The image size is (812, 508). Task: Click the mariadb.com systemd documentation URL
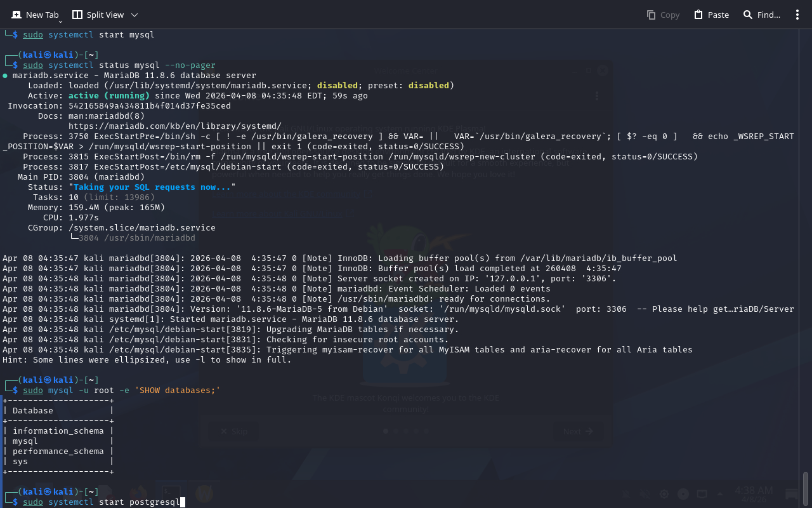pyautogui.click(x=174, y=126)
